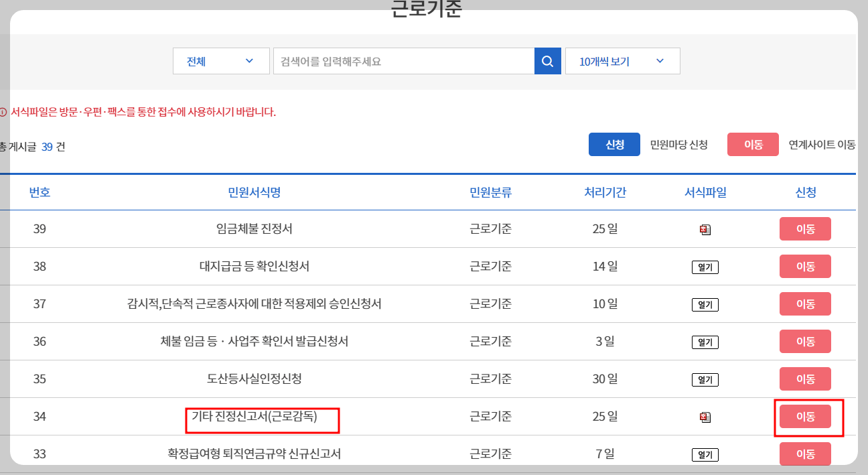Open the HWP file icon for 임금체불 진정서

pos(704,229)
